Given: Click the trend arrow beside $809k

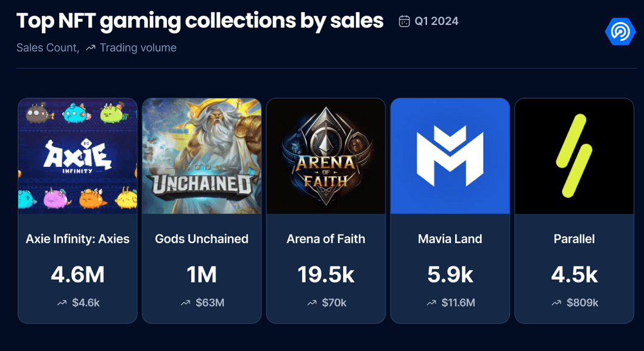Looking at the screenshot, I should click(556, 303).
